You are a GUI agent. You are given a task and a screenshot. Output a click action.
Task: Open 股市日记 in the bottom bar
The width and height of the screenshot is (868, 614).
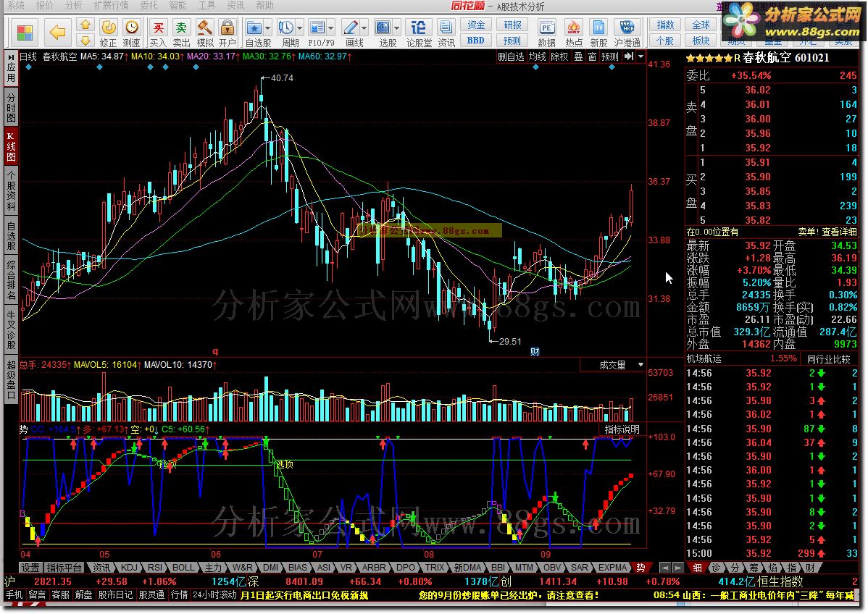pos(116,595)
